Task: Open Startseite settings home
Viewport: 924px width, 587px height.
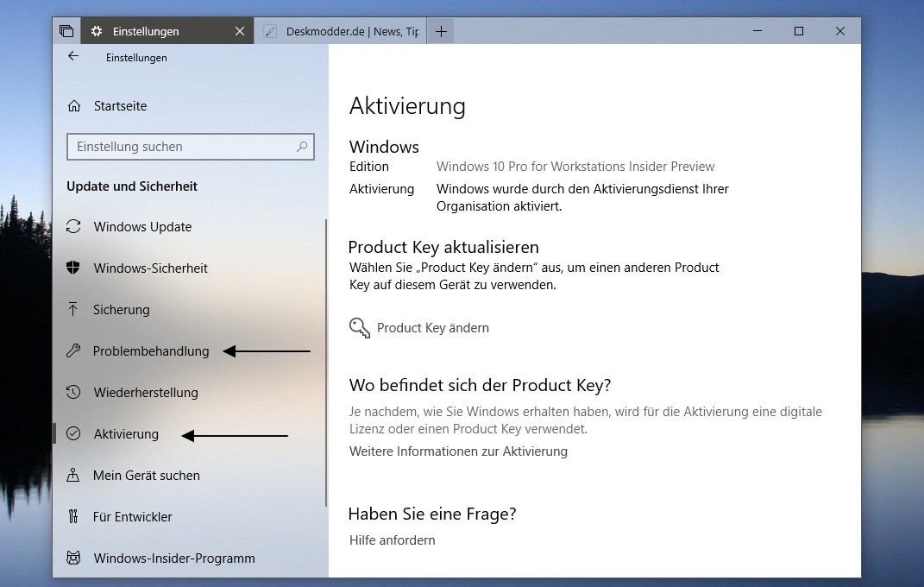Action: coord(120,106)
